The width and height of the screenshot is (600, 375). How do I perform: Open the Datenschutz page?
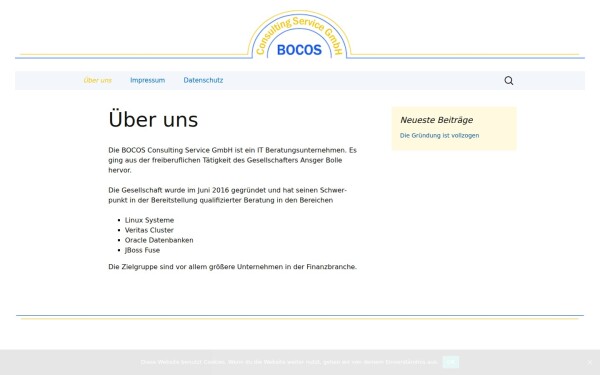pyautogui.click(x=203, y=80)
